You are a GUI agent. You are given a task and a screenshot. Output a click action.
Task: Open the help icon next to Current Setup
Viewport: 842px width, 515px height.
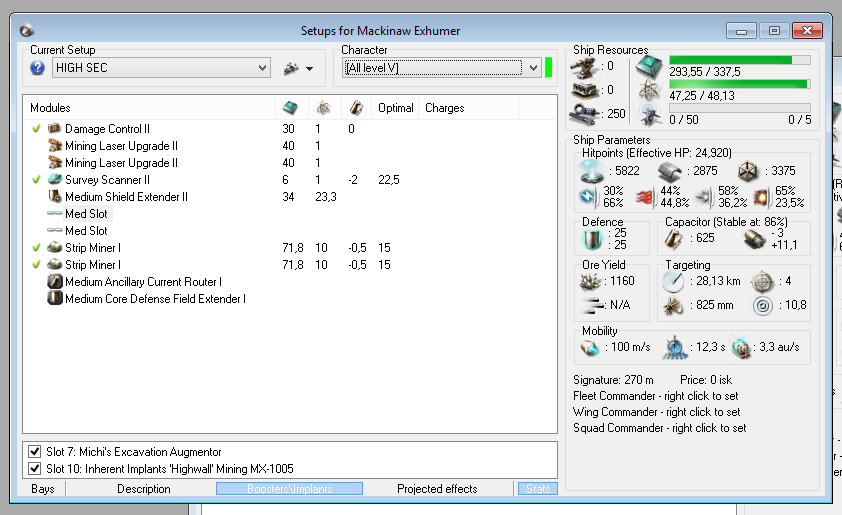coord(37,68)
